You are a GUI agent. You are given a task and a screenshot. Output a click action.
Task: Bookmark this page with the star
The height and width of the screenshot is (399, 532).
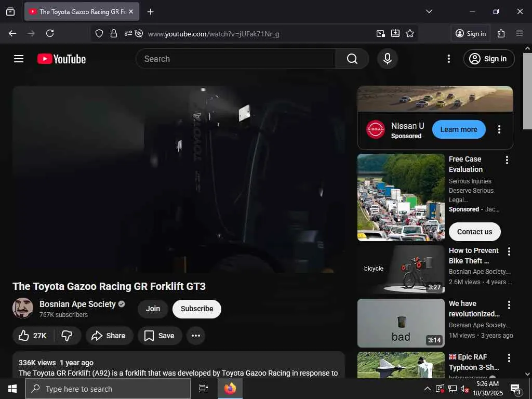(x=410, y=33)
